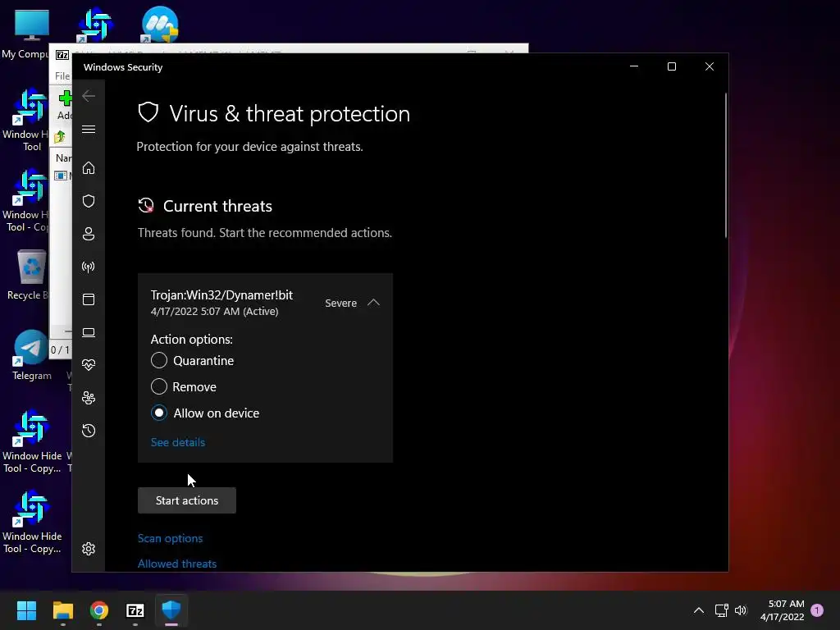The image size is (840, 630).
Task: Maximize the Windows Security window
Action: point(672,66)
